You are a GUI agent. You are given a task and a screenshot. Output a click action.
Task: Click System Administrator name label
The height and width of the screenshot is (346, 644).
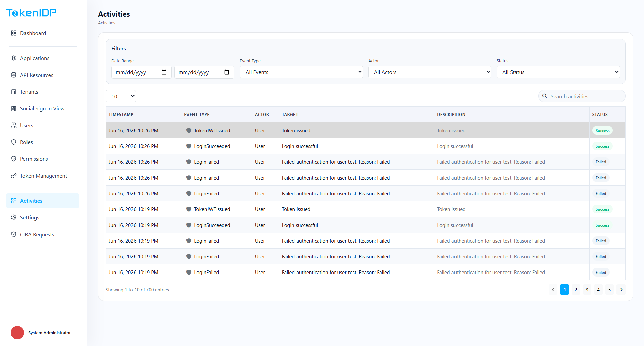coord(50,333)
